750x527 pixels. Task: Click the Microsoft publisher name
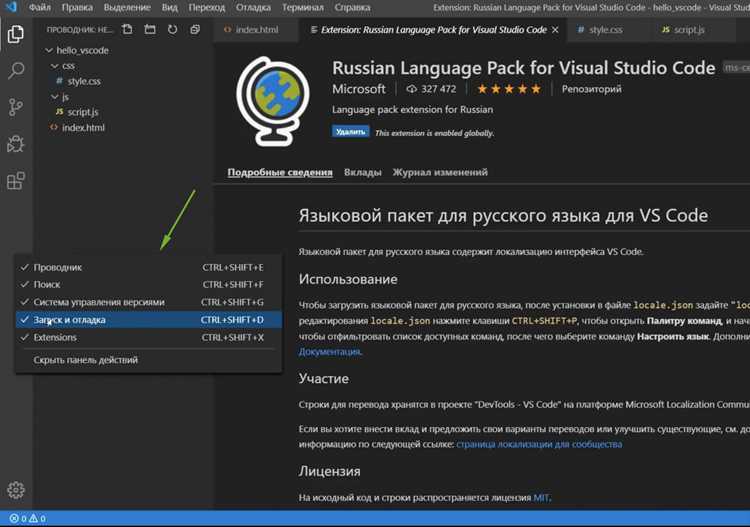(359, 89)
